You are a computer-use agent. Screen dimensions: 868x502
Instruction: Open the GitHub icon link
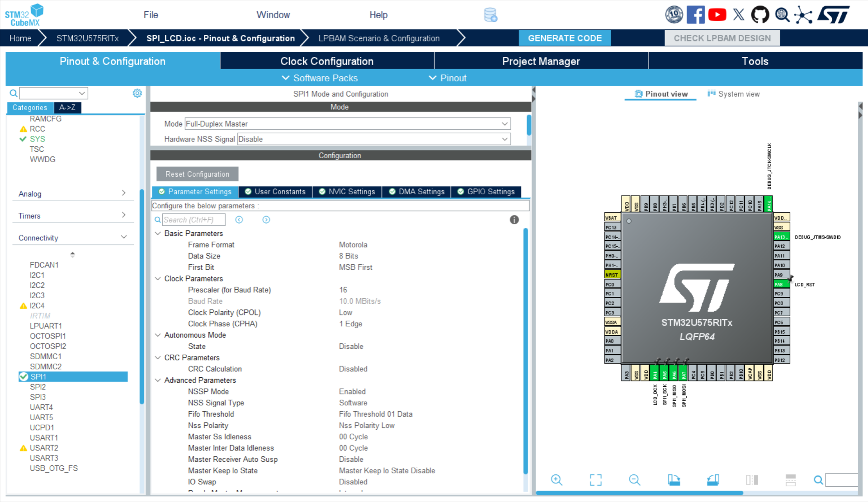pos(760,15)
